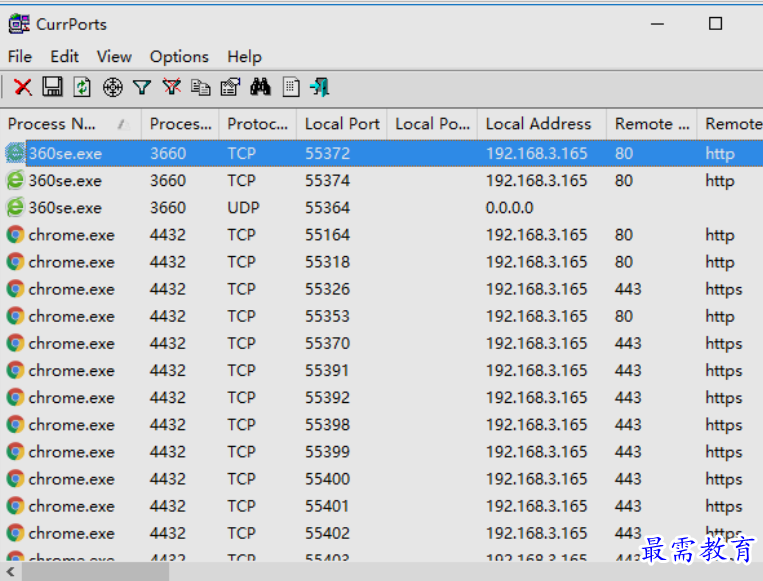Open the Edit menu
Viewport: 763px width, 581px height.
click(64, 57)
